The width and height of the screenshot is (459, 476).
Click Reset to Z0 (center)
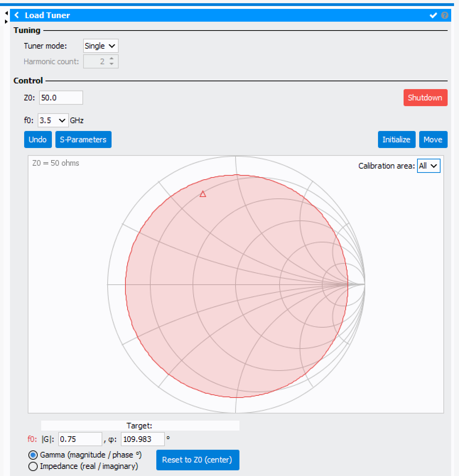[198, 460]
